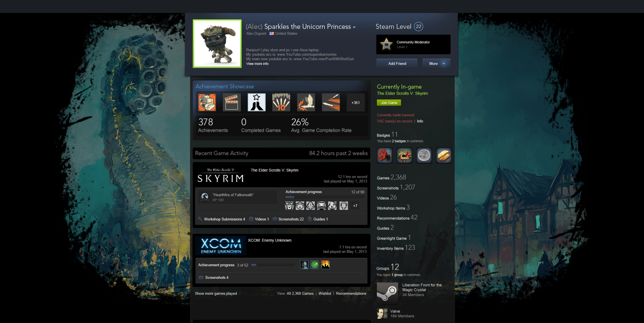The image size is (644, 323).
Task: Open the potato badge icon
Action: pos(444,155)
